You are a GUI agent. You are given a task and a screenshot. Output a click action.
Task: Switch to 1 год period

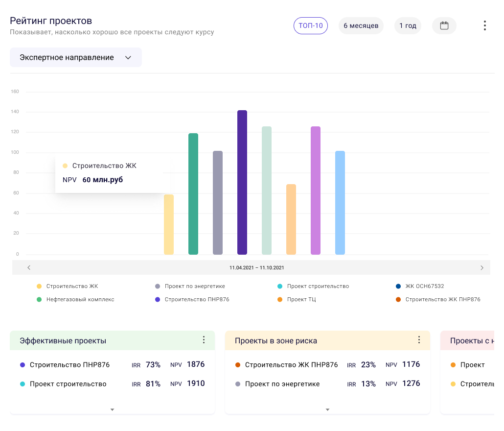pos(408,26)
